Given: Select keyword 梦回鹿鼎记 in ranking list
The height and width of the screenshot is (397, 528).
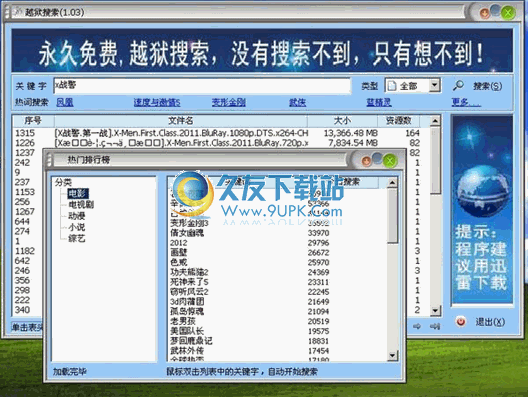Looking at the screenshot, I should coord(191,341).
